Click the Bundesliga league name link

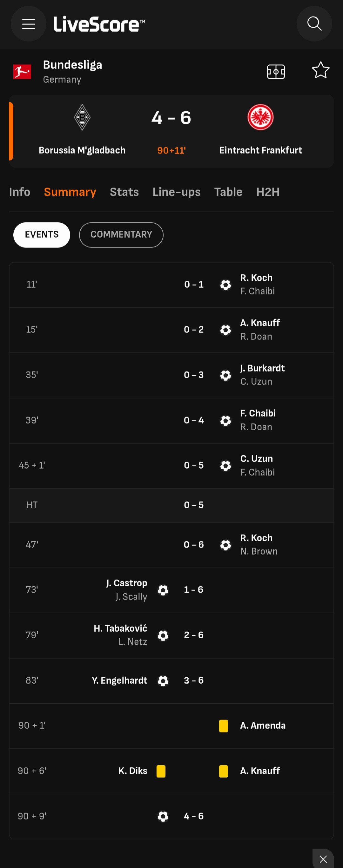[x=72, y=65]
